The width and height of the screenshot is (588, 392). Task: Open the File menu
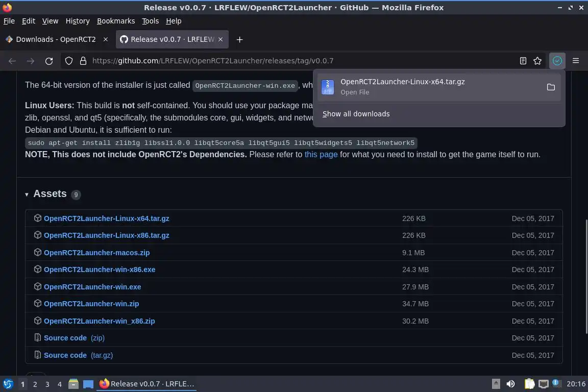9,21
